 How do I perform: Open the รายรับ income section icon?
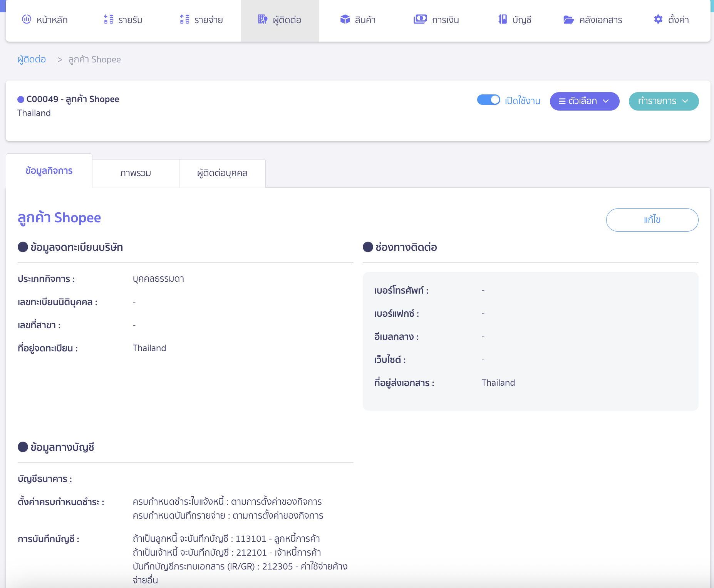[108, 20]
